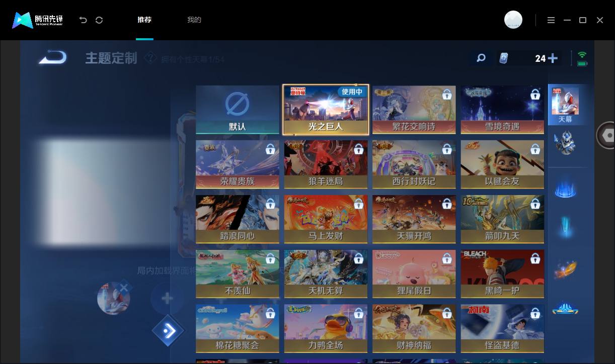Select the 马上发财 theme card
Viewport: 615px width, 364px height.
(326, 219)
